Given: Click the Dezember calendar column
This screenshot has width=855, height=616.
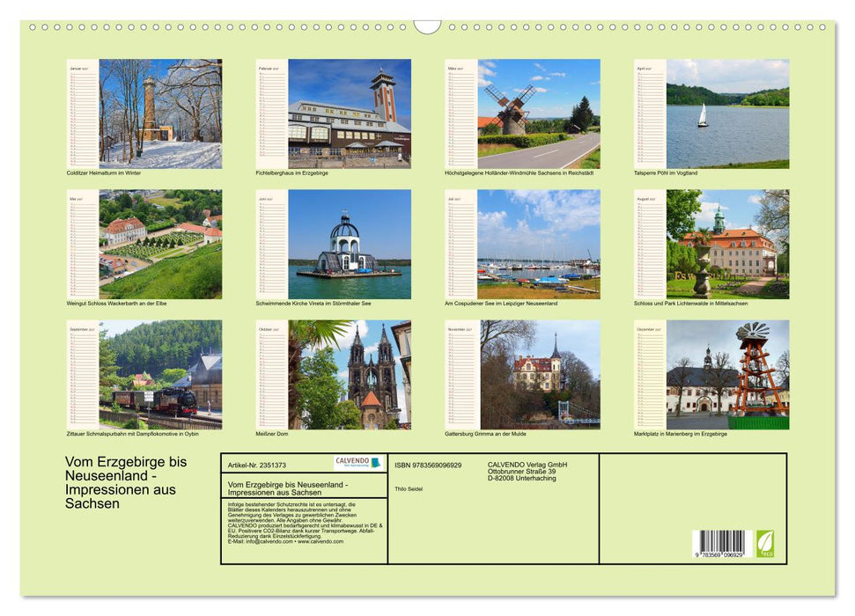Looking at the screenshot, I should point(650,375).
